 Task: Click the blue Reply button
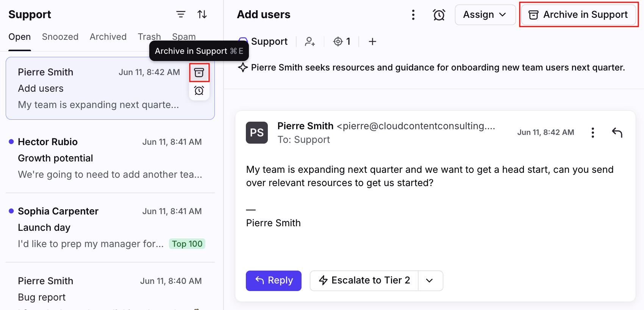274,281
